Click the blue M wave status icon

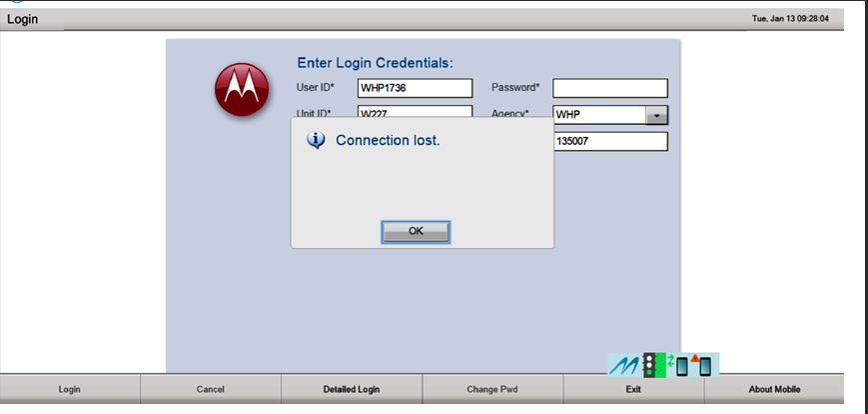(624, 365)
